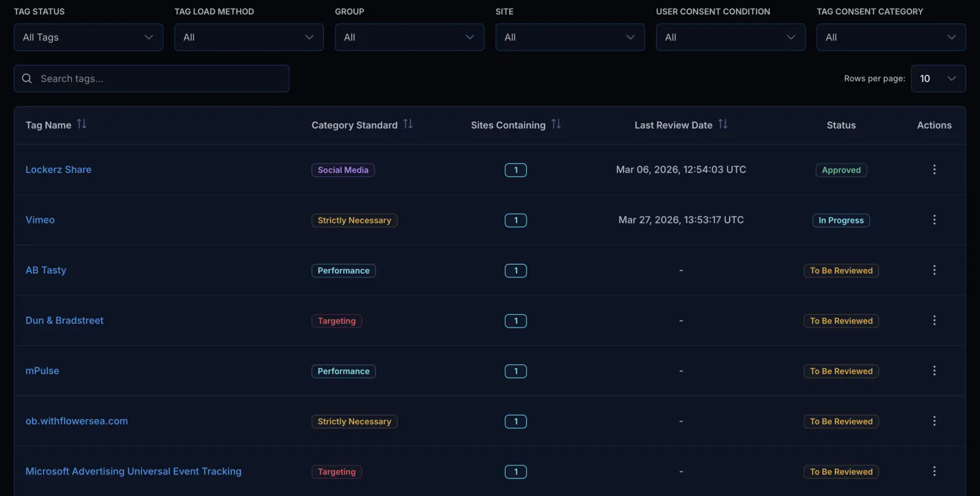Click the Status column header
The width and height of the screenshot is (980, 496).
pos(841,125)
